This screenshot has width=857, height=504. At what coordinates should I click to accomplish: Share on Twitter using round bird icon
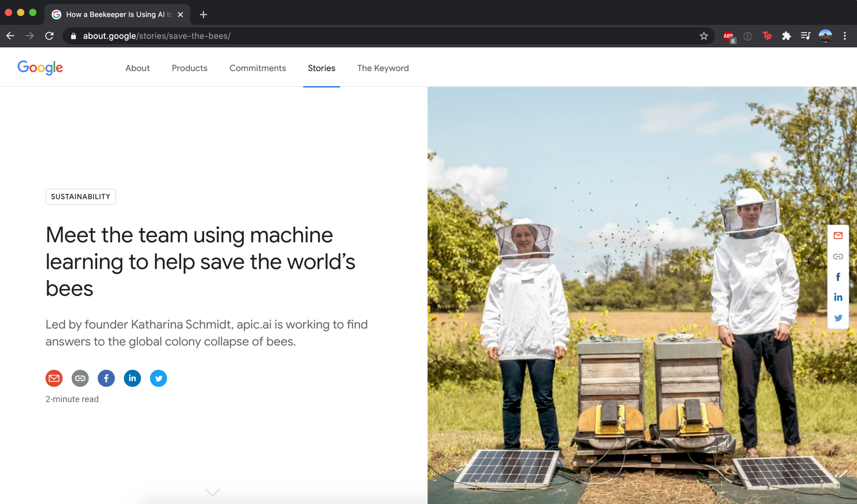pyautogui.click(x=158, y=378)
